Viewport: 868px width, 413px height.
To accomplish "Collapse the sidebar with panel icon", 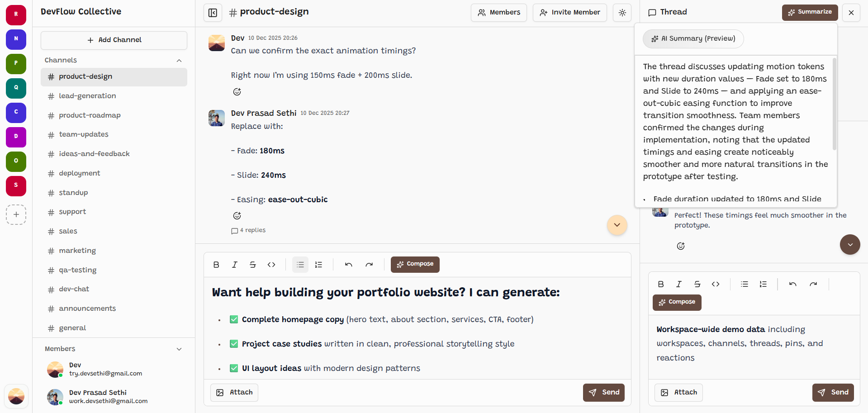I will pyautogui.click(x=213, y=13).
